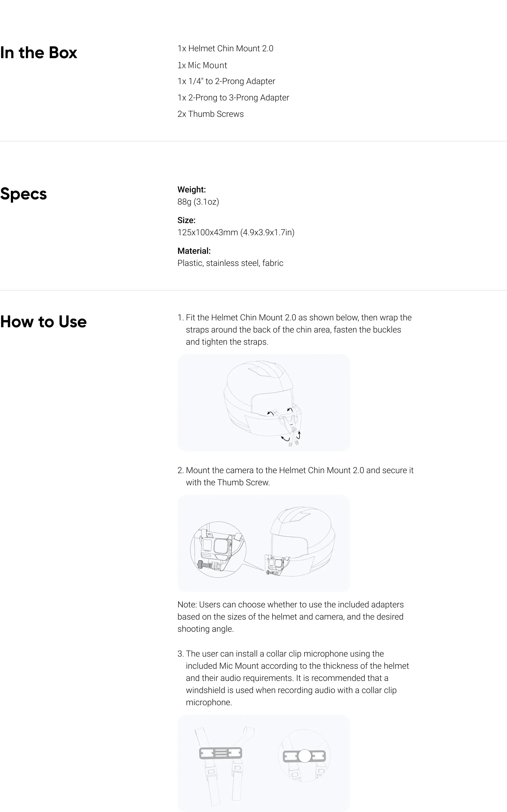Select the "1x Mic Mount" list item

pyautogui.click(x=202, y=65)
